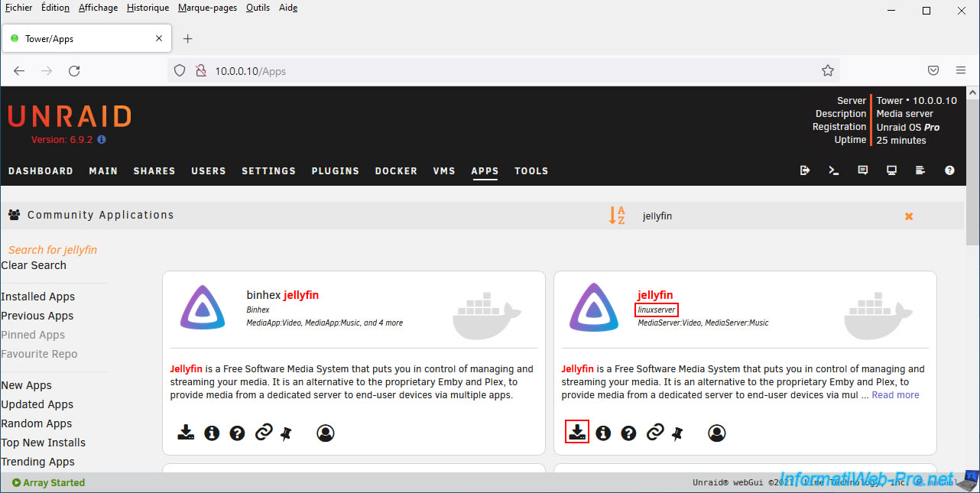The image size is (980, 493).
Task: Toggle the A-Z sort order icon
Action: [x=617, y=216]
